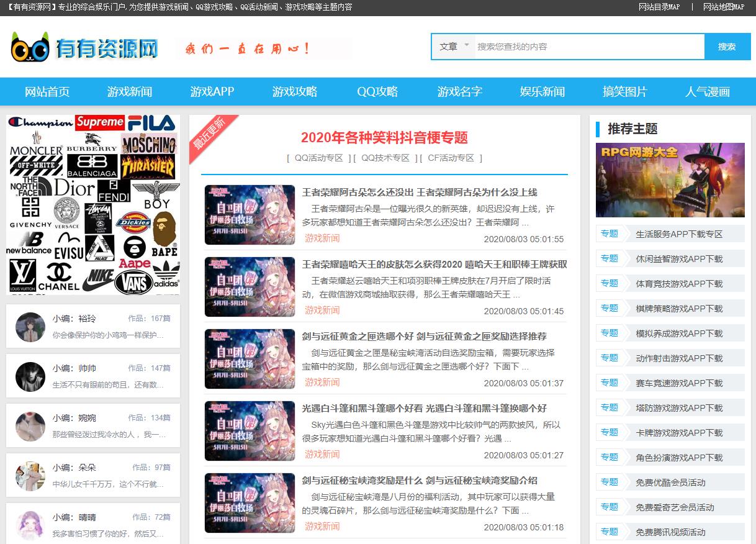Open the 游戏APP nav item
The height and width of the screenshot is (544, 756).
(x=212, y=92)
